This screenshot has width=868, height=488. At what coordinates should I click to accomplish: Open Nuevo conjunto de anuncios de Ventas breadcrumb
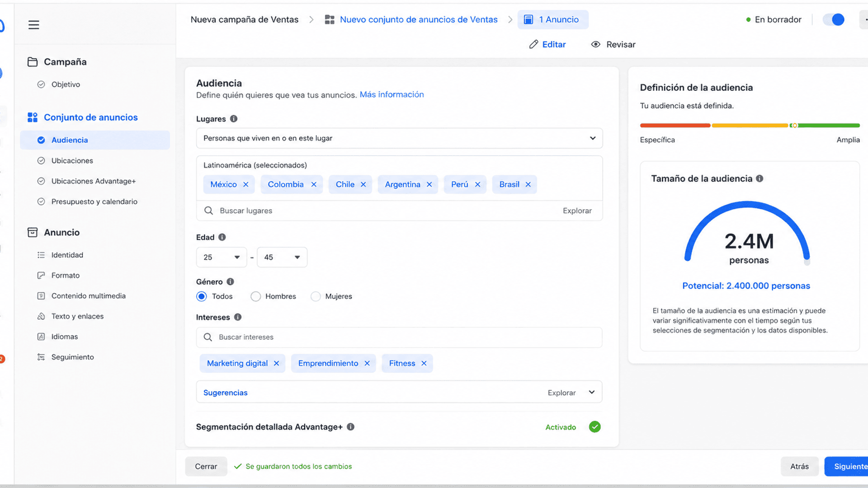point(419,19)
